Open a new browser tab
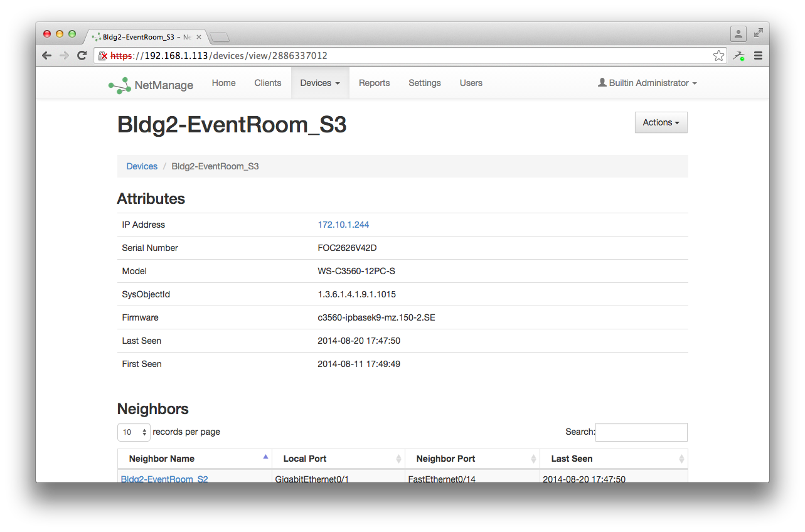Image resolution: width=805 pixels, height=532 pixels. 219,37
